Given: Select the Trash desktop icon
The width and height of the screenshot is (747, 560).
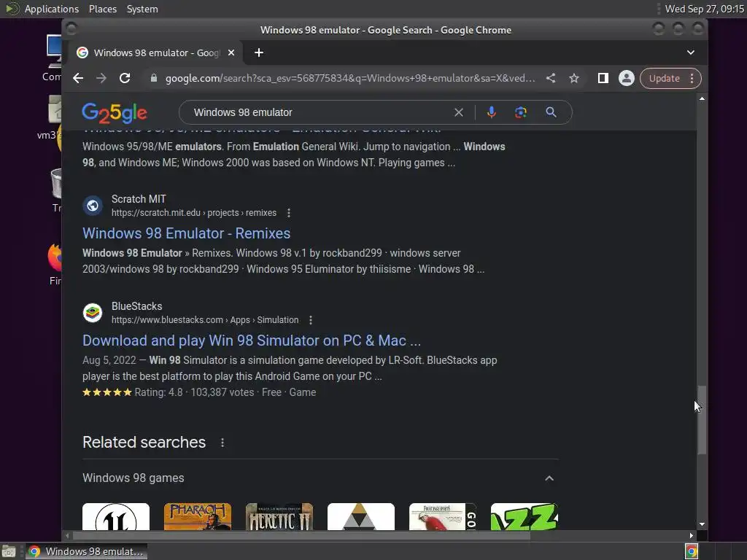Looking at the screenshot, I should pos(56,190).
